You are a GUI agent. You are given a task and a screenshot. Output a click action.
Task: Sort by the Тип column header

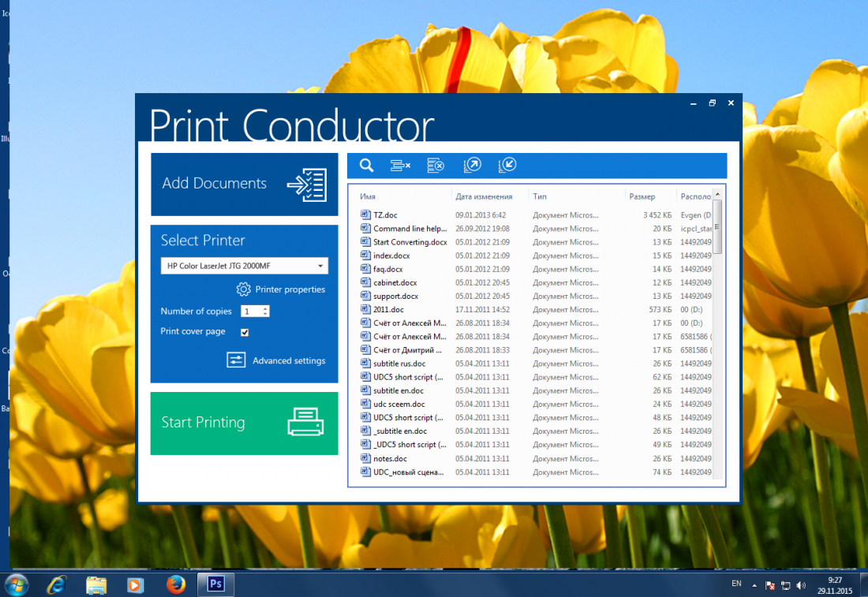pos(540,196)
